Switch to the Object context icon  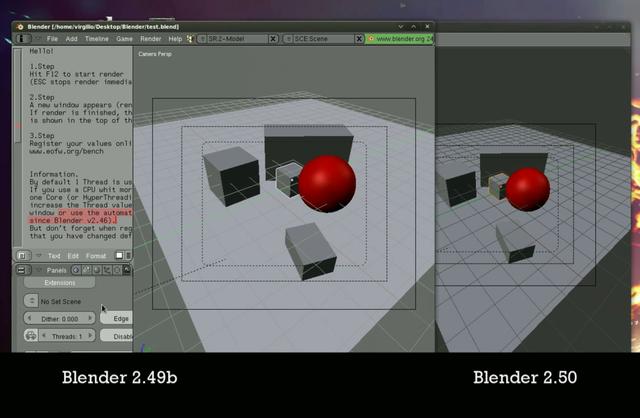[107, 270]
